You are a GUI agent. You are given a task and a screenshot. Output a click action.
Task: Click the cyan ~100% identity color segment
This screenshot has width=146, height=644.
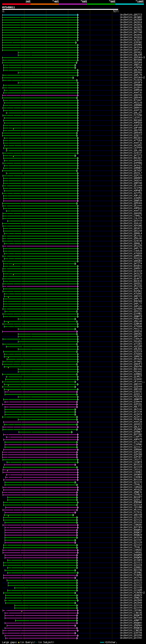pos(130,4)
